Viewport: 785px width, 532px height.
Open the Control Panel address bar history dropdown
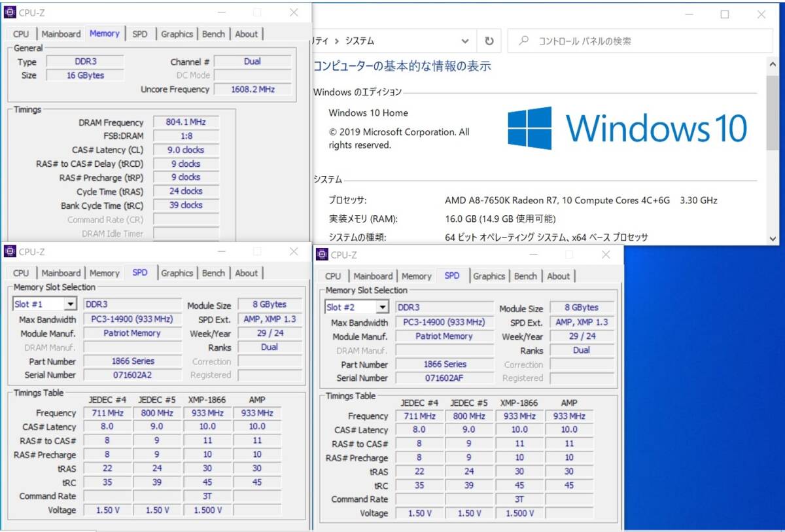(464, 41)
